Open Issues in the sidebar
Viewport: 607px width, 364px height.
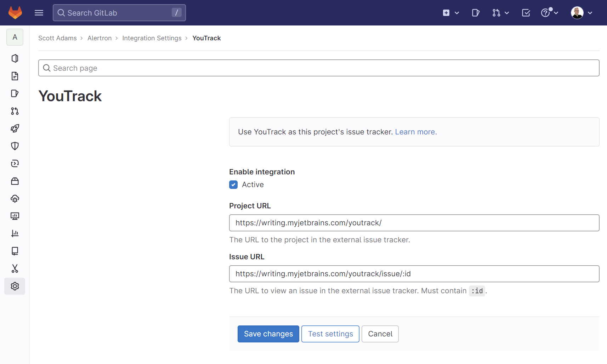(x=15, y=93)
